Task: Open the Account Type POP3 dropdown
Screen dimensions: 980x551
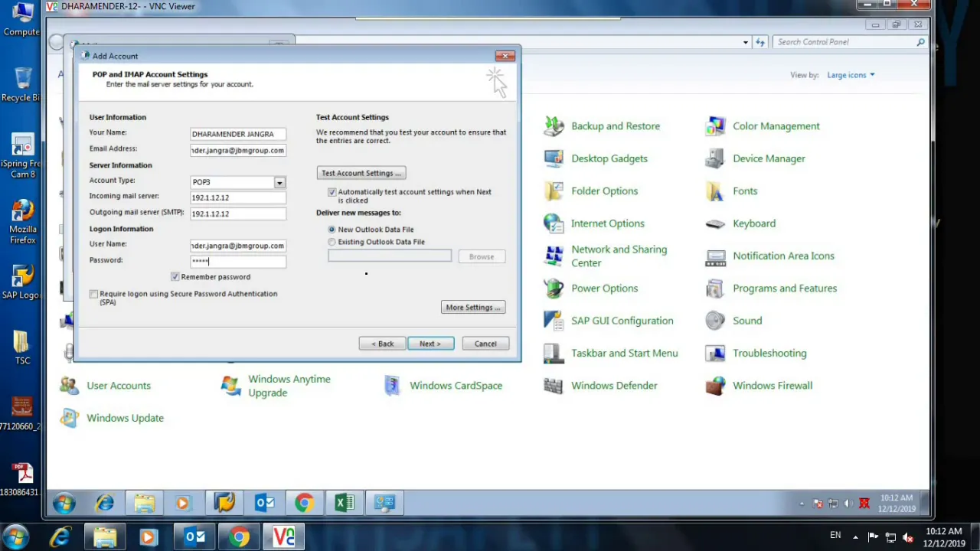Action: (279, 182)
